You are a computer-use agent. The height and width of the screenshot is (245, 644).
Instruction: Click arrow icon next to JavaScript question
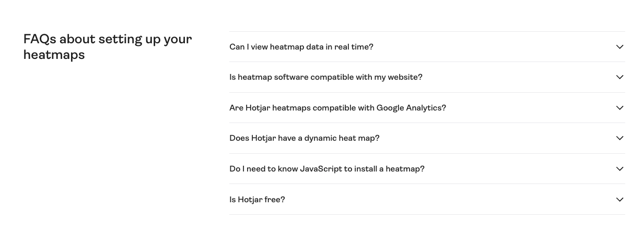point(619,169)
